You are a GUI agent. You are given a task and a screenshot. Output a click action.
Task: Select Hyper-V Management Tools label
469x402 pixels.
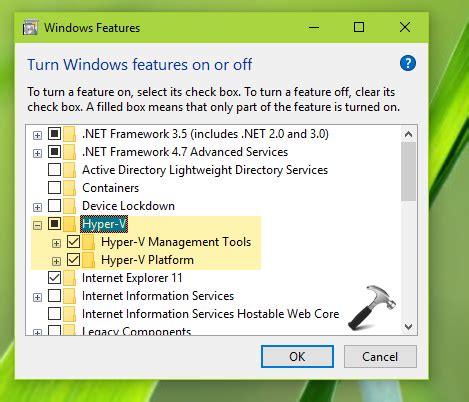(176, 242)
